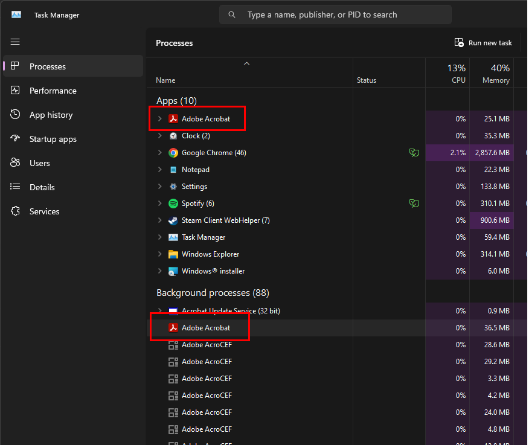528x445 pixels.
Task: Click the efficiency mode leaf on Chrome row
Action: coord(414,153)
